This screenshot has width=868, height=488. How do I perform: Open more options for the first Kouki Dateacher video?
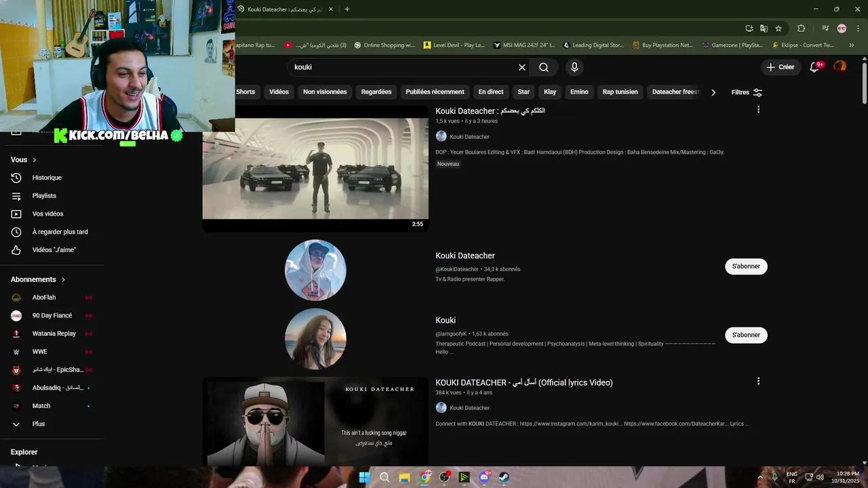(x=758, y=110)
